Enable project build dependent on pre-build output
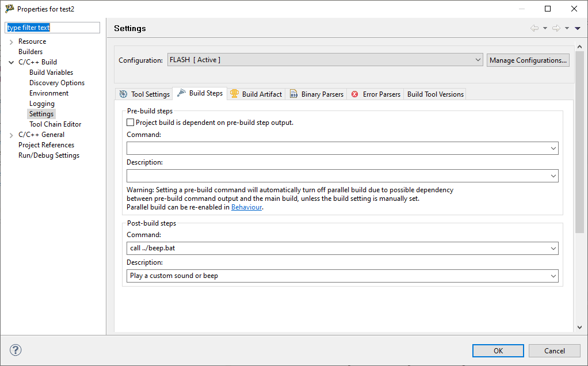This screenshot has height=366, width=588. tap(130, 123)
